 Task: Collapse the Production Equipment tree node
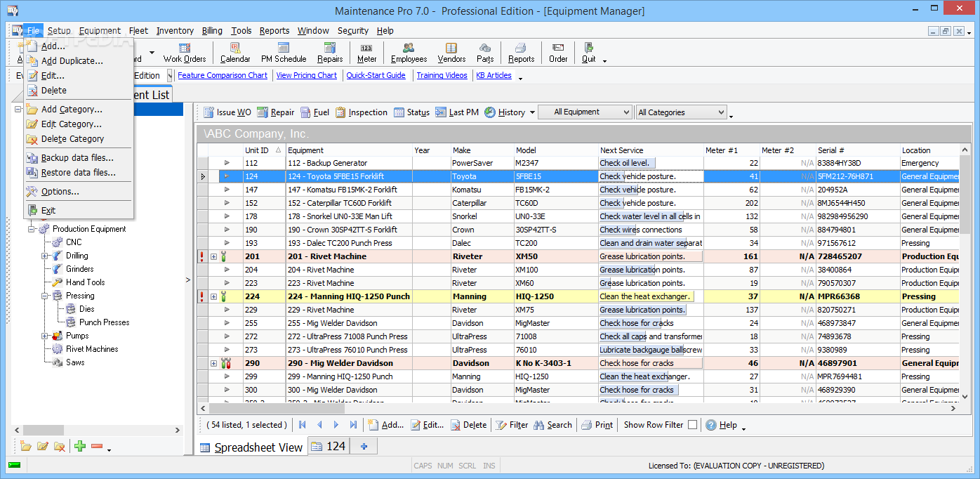point(32,229)
